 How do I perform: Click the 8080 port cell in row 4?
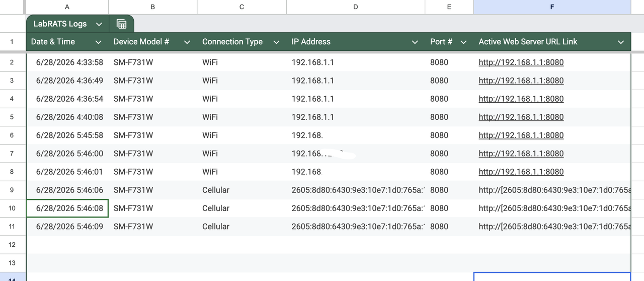point(449,99)
